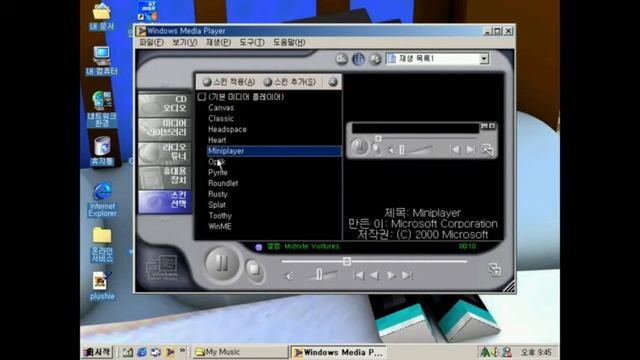Click the system tray volume icon
This screenshot has width=640, height=360.
coord(495,352)
